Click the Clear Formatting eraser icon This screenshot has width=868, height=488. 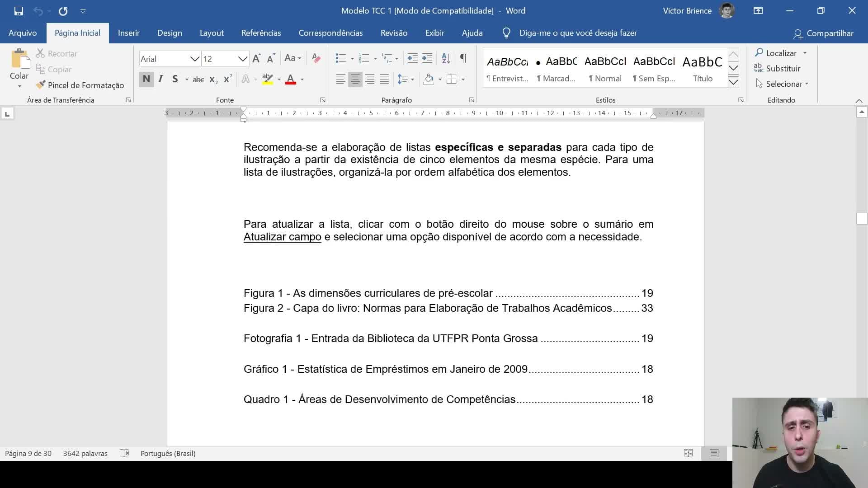316,58
